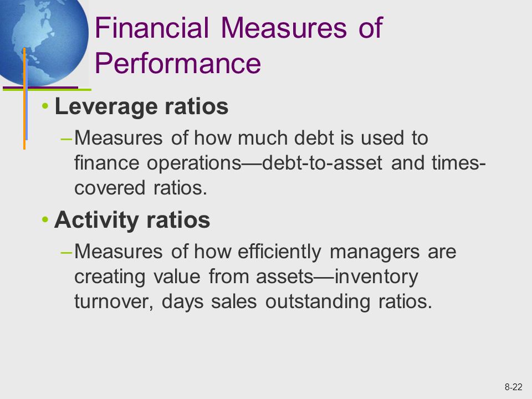Image resolution: width=532 pixels, height=399 pixels.
Task: Click the dash before 'Measures of how much debt'
Action: coord(66,139)
